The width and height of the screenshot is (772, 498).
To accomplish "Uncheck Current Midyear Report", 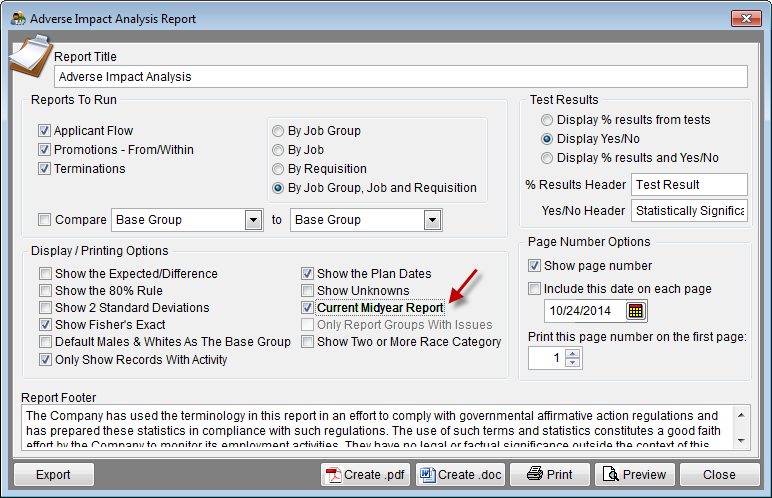I will (x=307, y=307).
